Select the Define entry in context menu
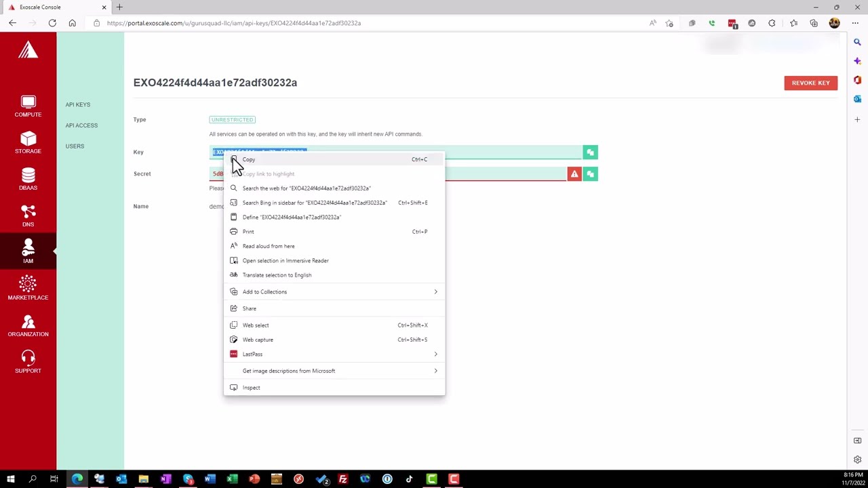 [x=334, y=217]
